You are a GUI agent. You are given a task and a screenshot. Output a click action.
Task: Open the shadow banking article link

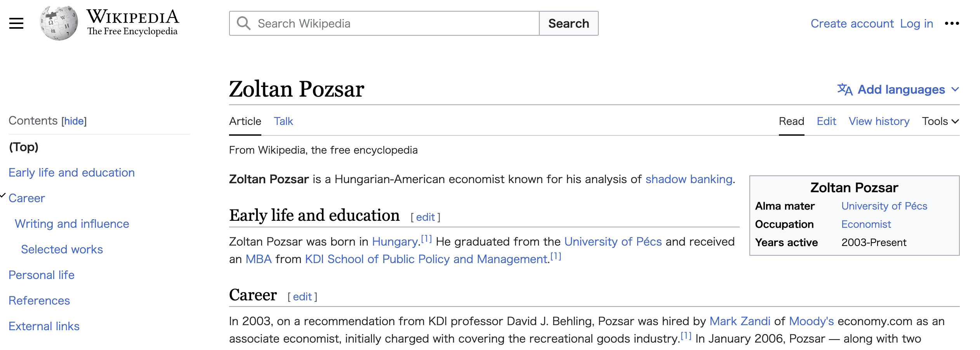click(x=689, y=179)
